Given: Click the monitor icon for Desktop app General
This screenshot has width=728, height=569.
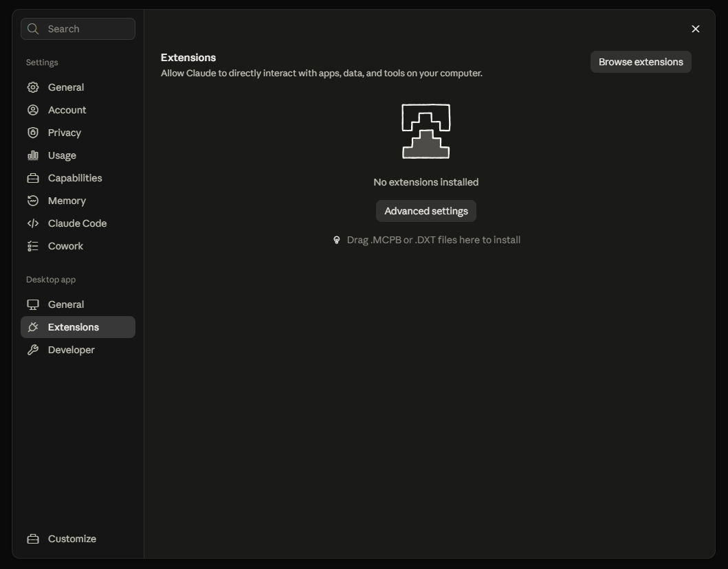Looking at the screenshot, I should tap(33, 305).
